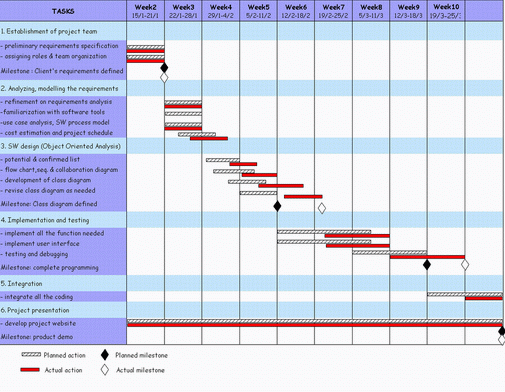Click planned milestone diamond for Client's requirements defined

pyautogui.click(x=164, y=68)
